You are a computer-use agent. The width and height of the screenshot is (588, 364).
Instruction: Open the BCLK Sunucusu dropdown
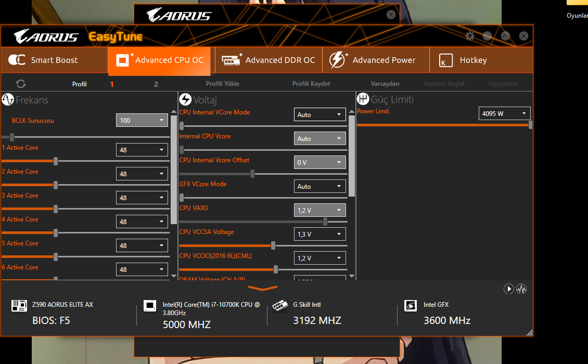[x=142, y=120]
